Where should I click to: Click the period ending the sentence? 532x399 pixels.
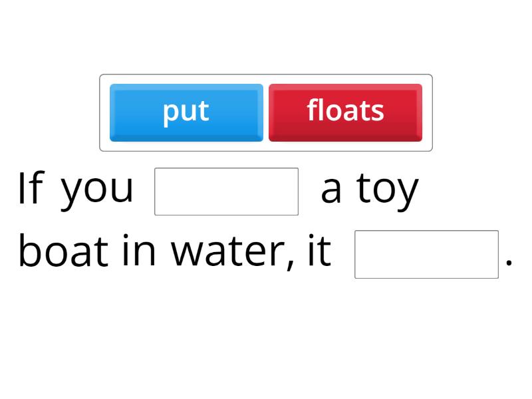click(509, 263)
